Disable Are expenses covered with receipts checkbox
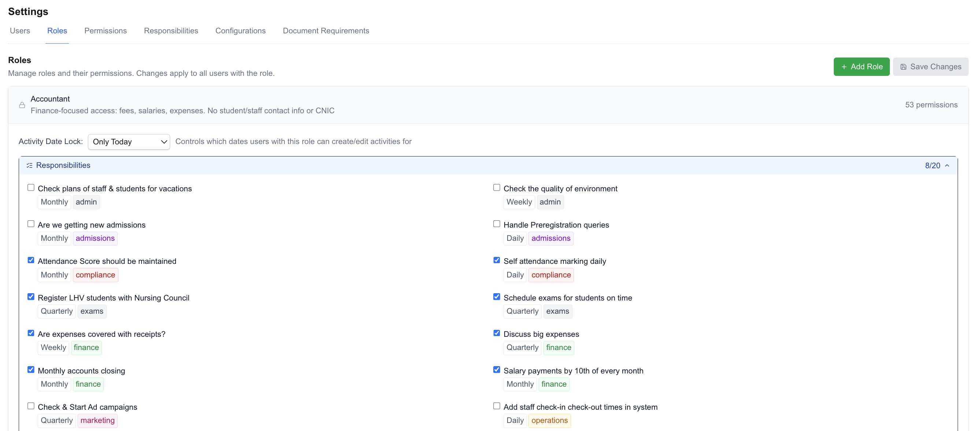This screenshot has width=980, height=431. pyautogui.click(x=31, y=333)
